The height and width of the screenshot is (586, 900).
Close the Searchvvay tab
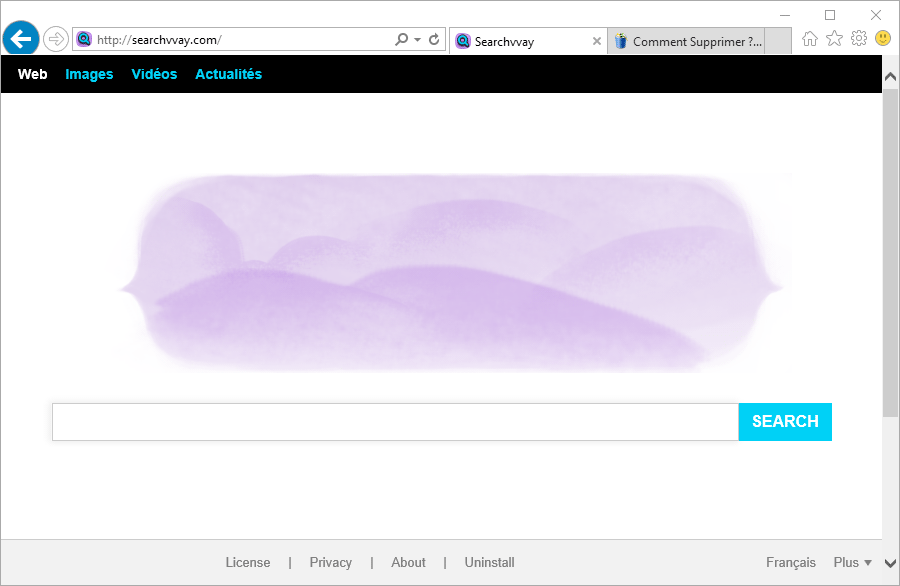pos(597,41)
